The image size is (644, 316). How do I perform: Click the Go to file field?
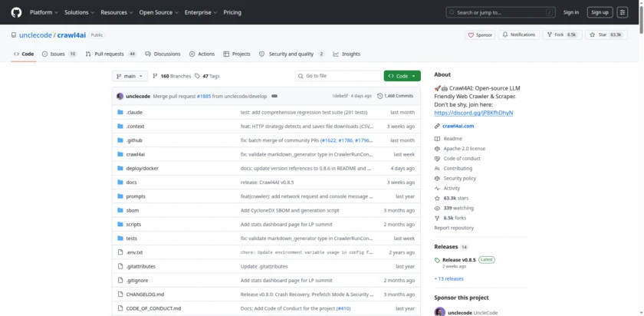[338, 76]
